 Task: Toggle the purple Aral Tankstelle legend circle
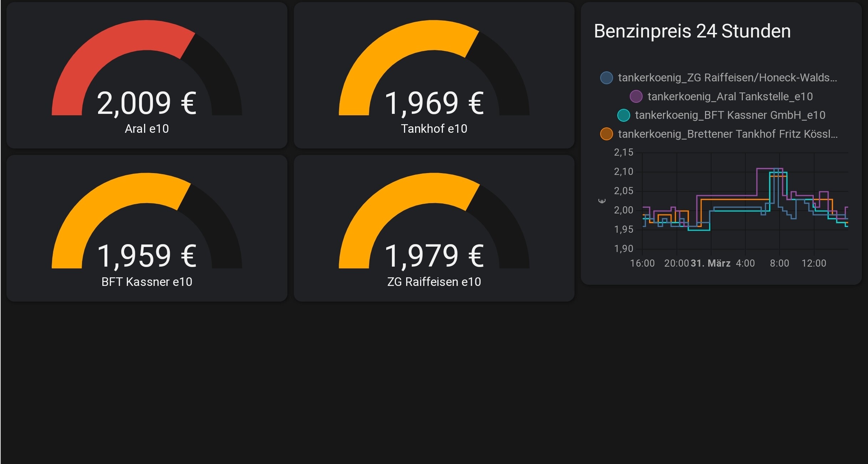pos(636,96)
